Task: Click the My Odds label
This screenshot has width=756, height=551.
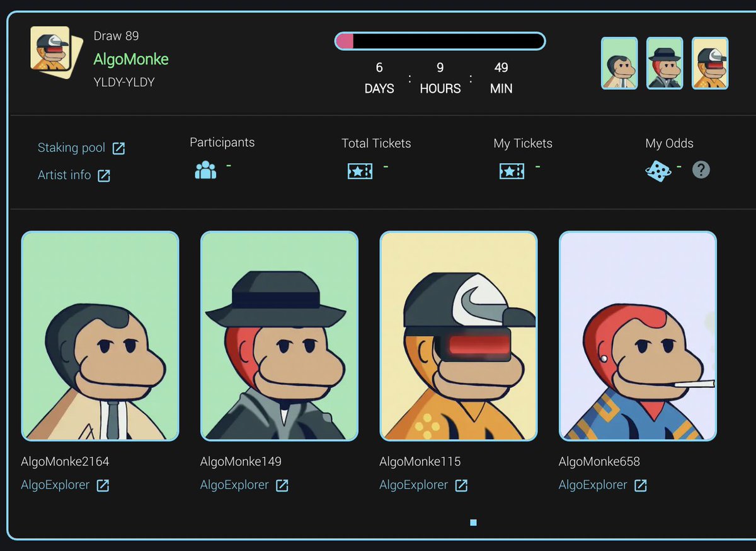Action: click(669, 144)
